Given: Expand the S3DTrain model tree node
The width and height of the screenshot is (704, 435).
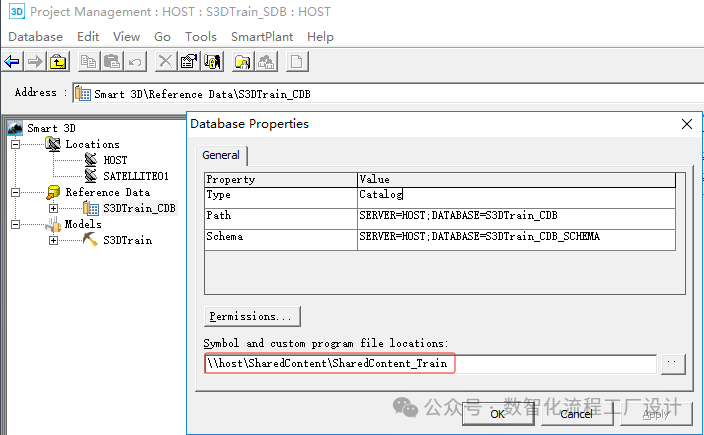Looking at the screenshot, I should coord(53,240).
